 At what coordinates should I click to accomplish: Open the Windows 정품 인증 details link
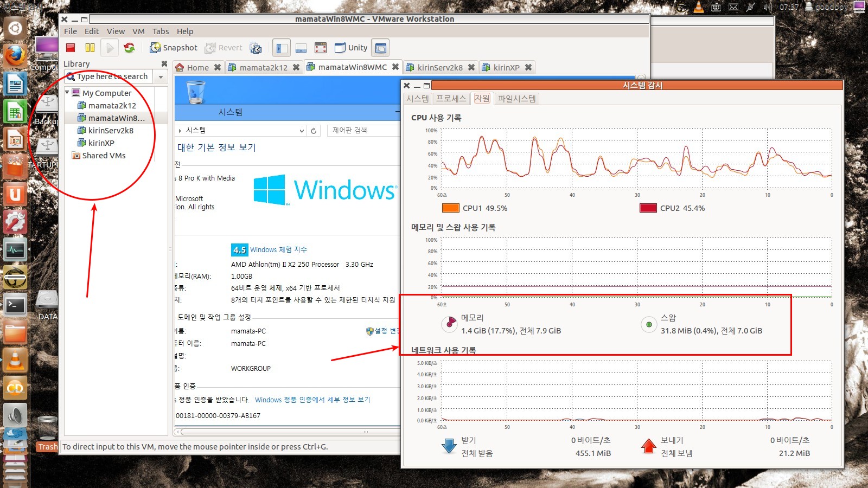pos(312,400)
